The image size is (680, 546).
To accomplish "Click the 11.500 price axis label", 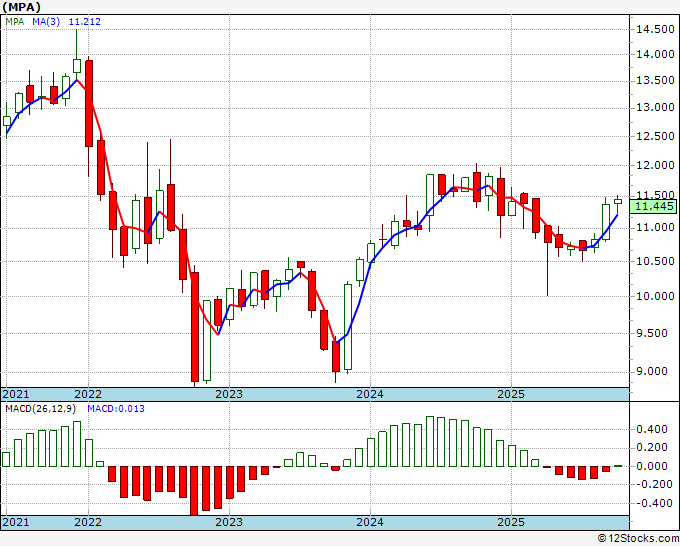I will 655,196.
